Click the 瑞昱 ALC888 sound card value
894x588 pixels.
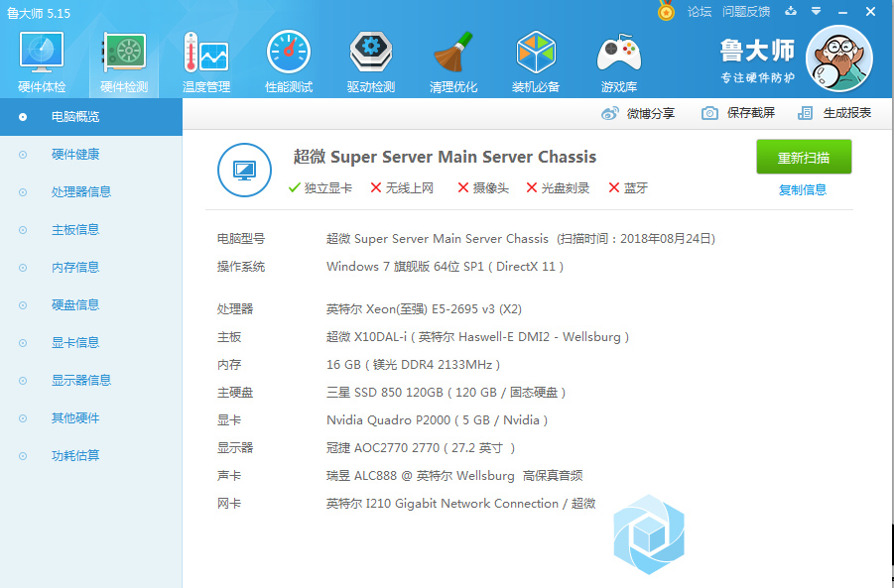[454, 476]
